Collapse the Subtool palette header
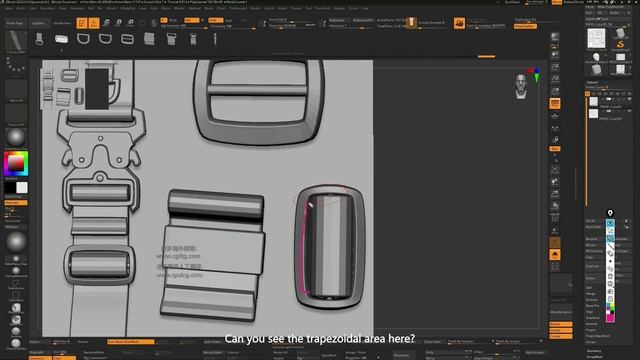This screenshot has width=640, height=360. (x=592, y=82)
